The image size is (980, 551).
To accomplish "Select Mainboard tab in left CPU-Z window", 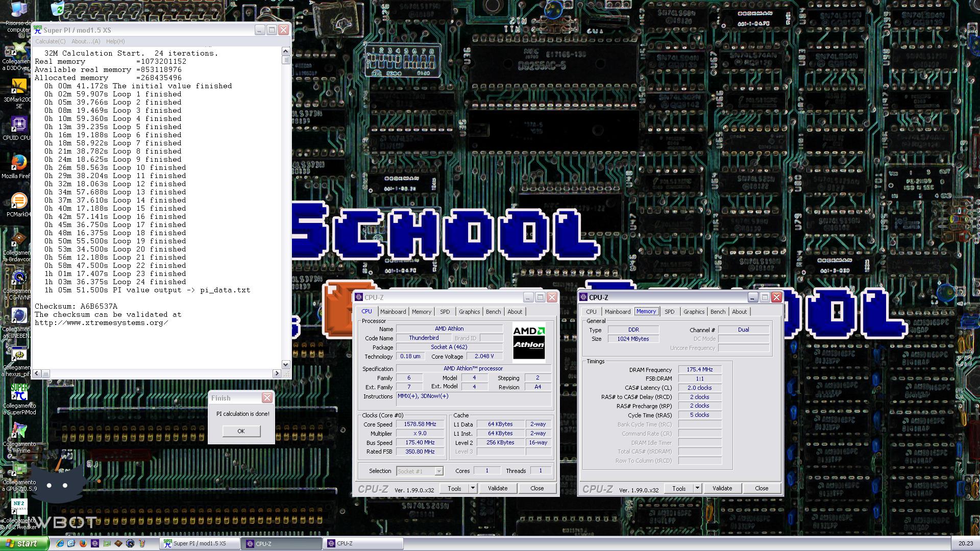I will tap(393, 312).
